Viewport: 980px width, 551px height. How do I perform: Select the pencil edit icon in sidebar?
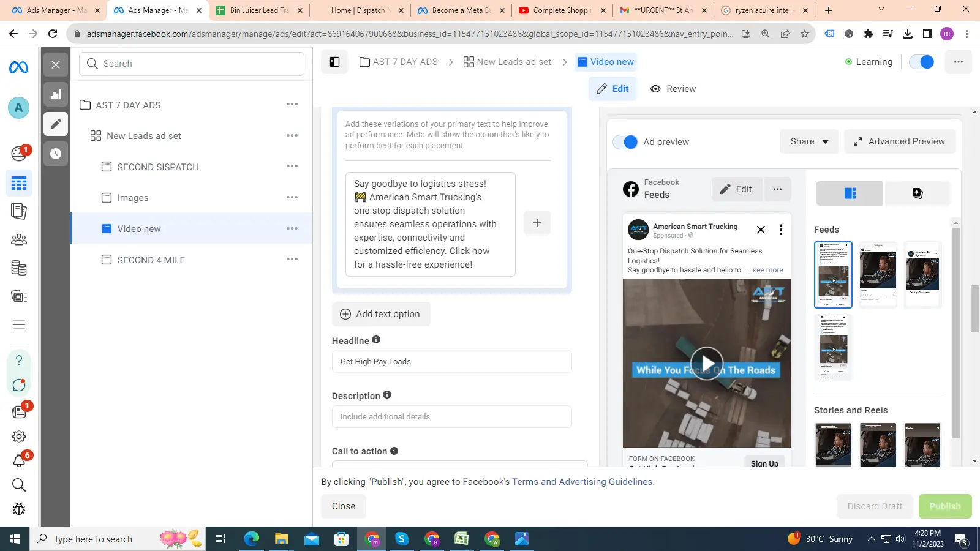56,124
